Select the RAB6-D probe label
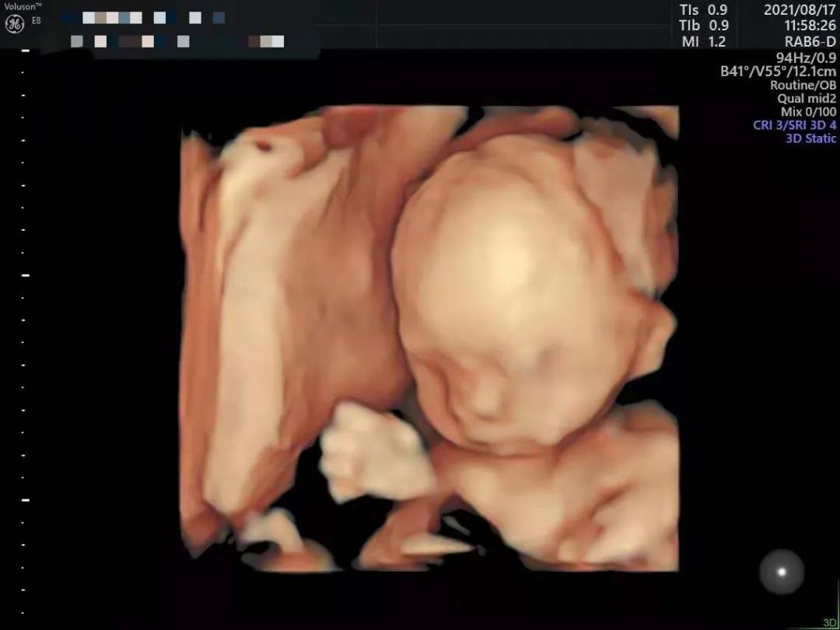840x630 pixels. click(809, 42)
